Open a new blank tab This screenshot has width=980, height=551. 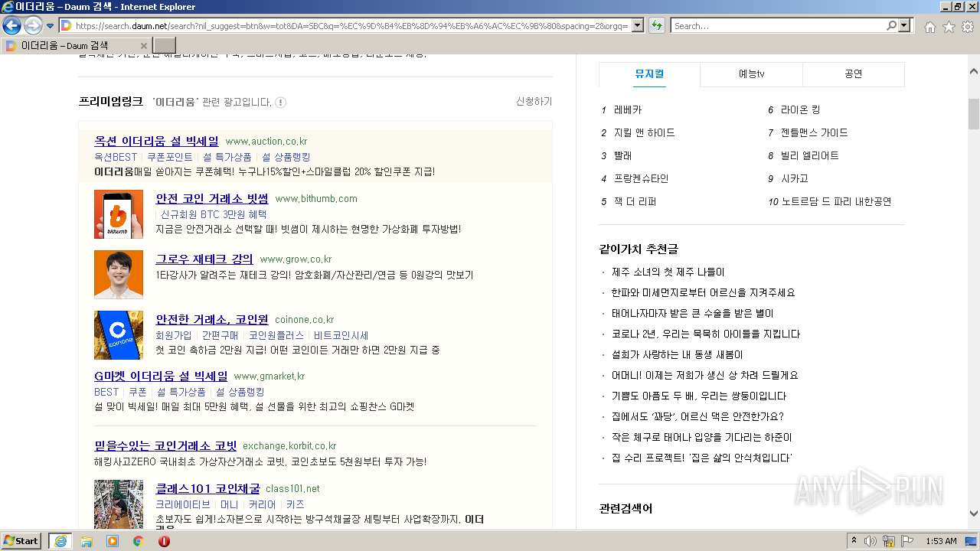click(165, 45)
